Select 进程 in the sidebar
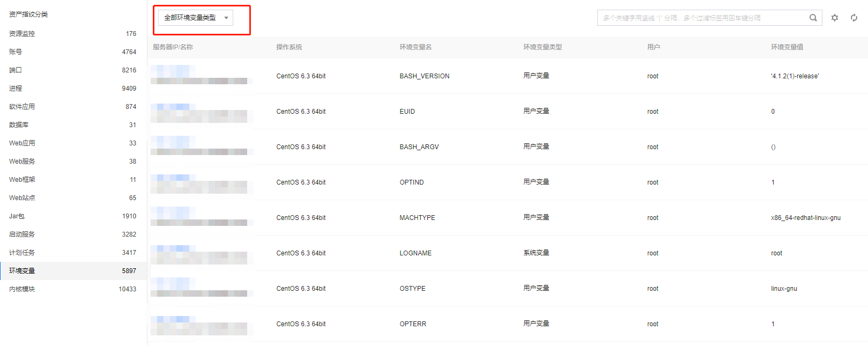The height and width of the screenshot is (345, 868). tap(16, 89)
